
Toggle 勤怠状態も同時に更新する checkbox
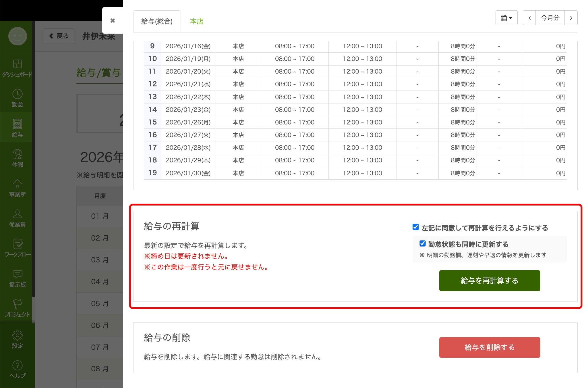coord(422,244)
